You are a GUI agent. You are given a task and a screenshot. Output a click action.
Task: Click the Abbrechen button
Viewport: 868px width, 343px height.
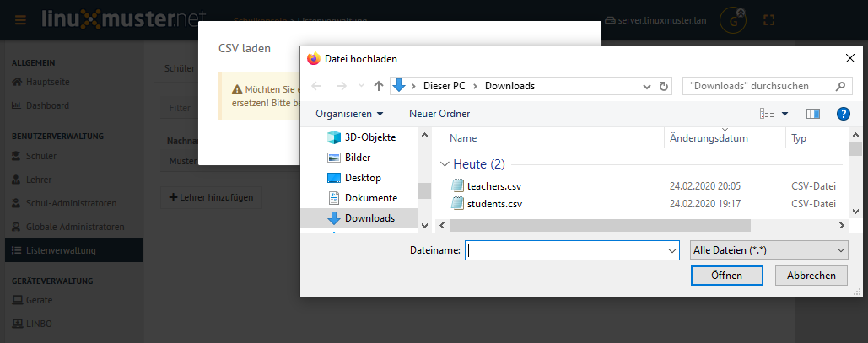[811, 276]
